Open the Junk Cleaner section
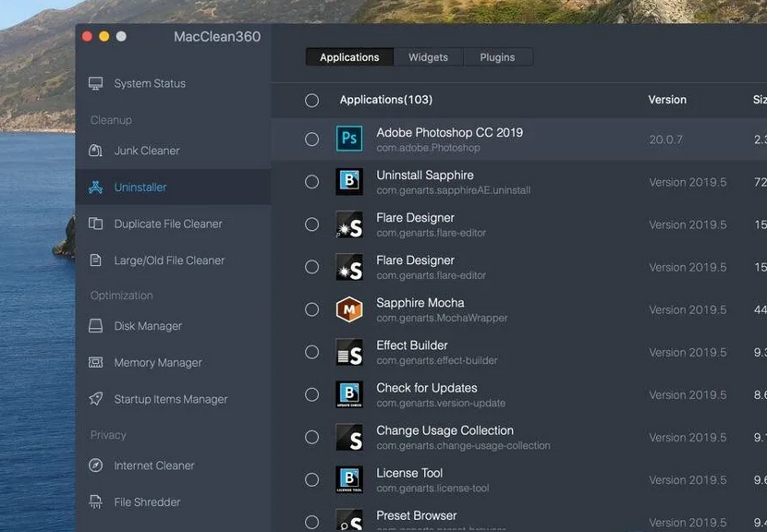Screen dimensions: 767x532 click(x=147, y=151)
